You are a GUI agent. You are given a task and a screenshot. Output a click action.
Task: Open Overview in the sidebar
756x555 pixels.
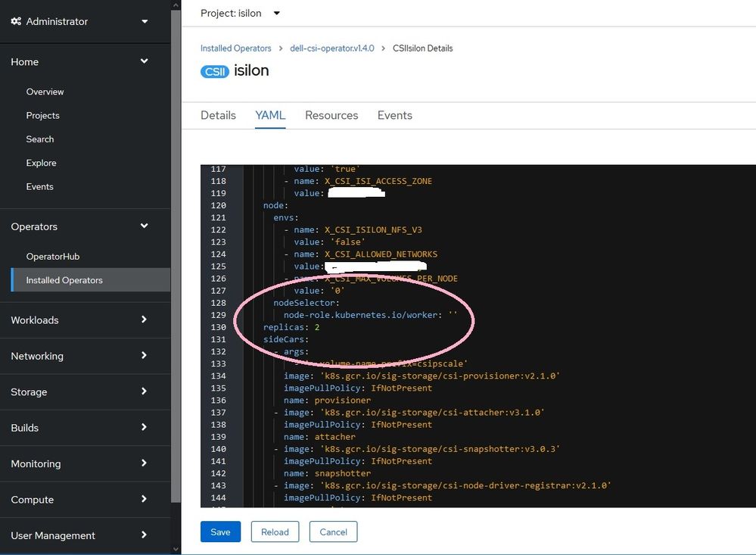pos(45,92)
